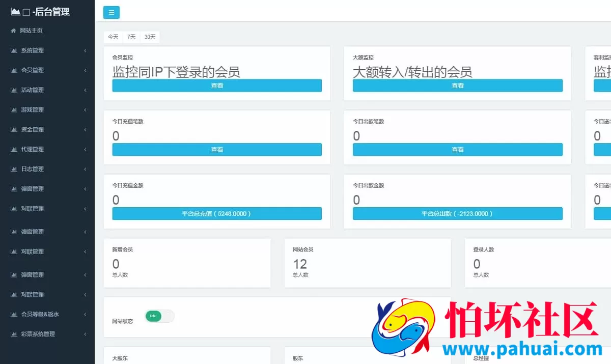The height and width of the screenshot is (364, 611).
Task: Click the 游戏管理 sidebar icon
Action: click(14, 109)
